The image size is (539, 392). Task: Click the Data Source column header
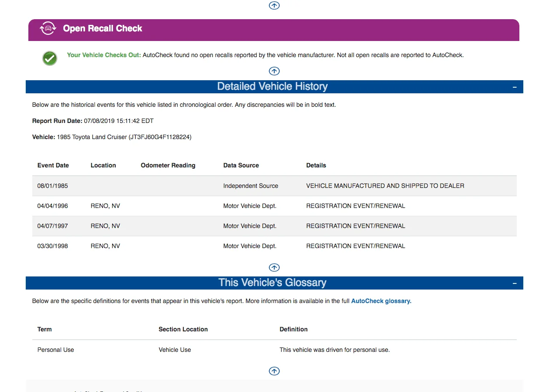[241, 165]
